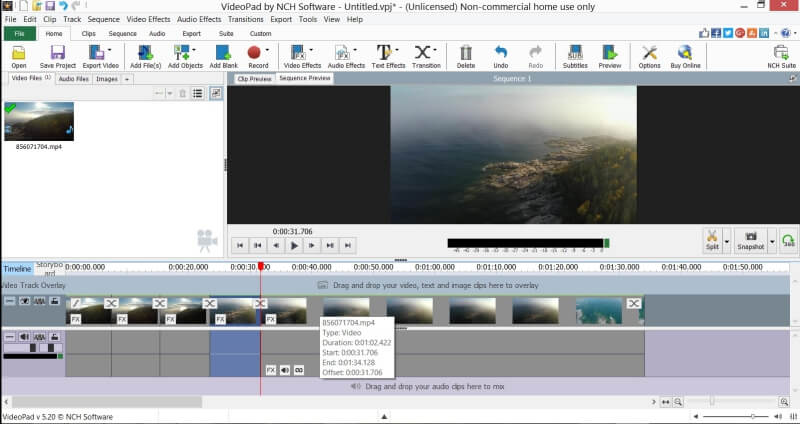Expand the Export Video dropdown arrow

(x=109, y=50)
